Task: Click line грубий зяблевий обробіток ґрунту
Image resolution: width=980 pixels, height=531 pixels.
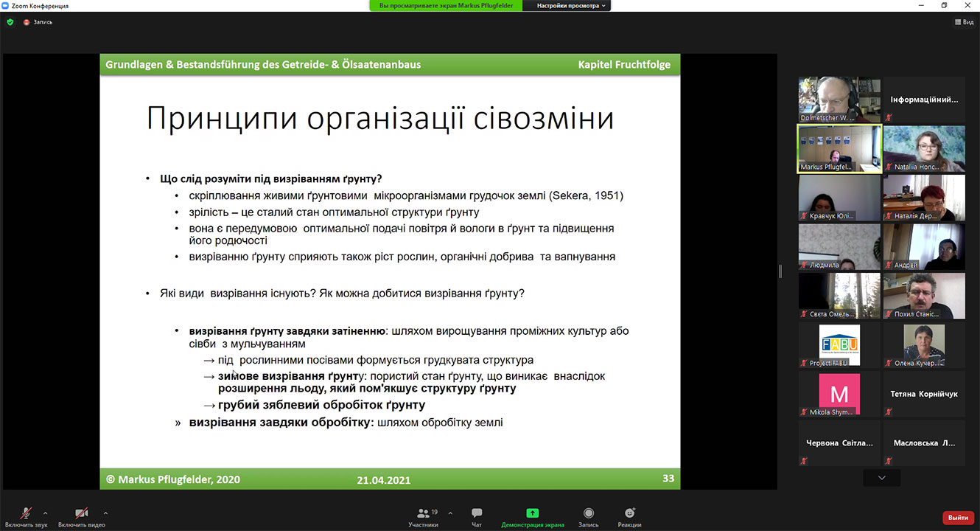Action: click(x=321, y=405)
